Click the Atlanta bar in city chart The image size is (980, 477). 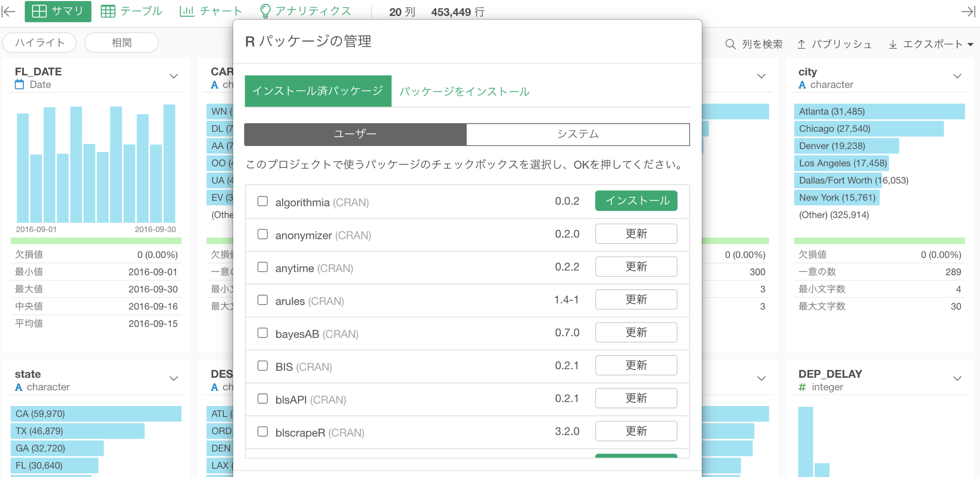pyautogui.click(x=879, y=111)
